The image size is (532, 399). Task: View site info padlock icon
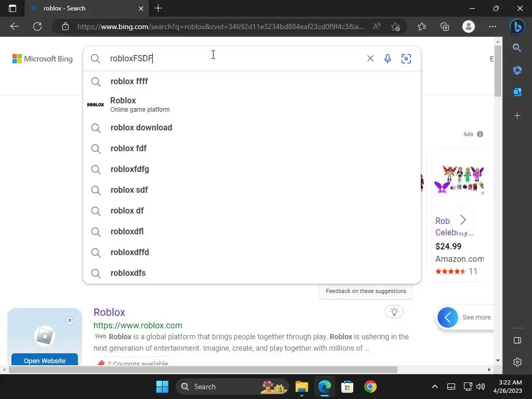[x=65, y=26]
